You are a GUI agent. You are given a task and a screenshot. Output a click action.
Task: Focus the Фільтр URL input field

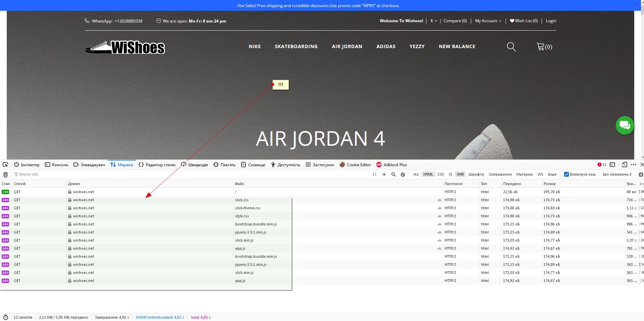(191, 174)
